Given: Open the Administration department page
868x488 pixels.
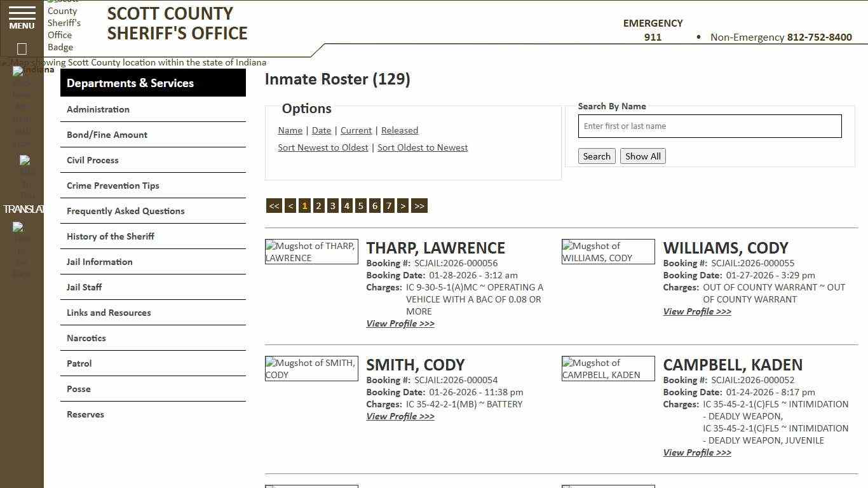Looking at the screenshot, I should point(98,109).
